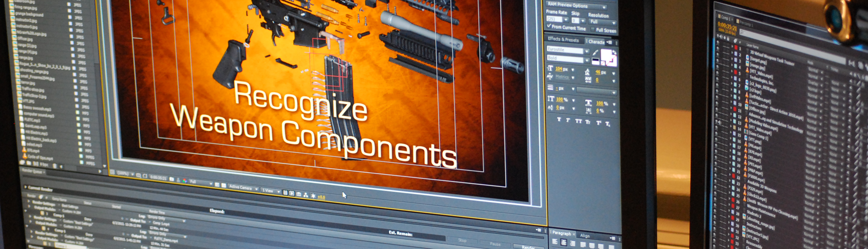
Task: Click the white fill color swatch
Action: coord(605,55)
